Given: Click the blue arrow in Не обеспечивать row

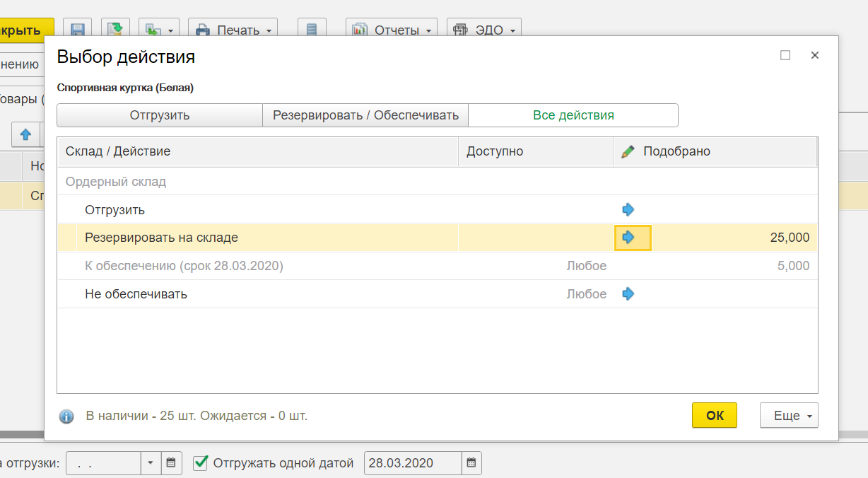Looking at the screenshot, I should coord(628,293).
